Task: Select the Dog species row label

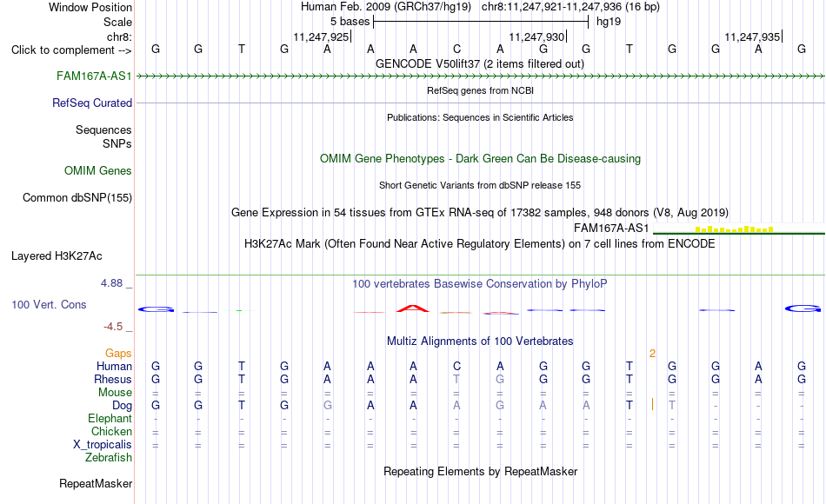Action: coord(122,406)
